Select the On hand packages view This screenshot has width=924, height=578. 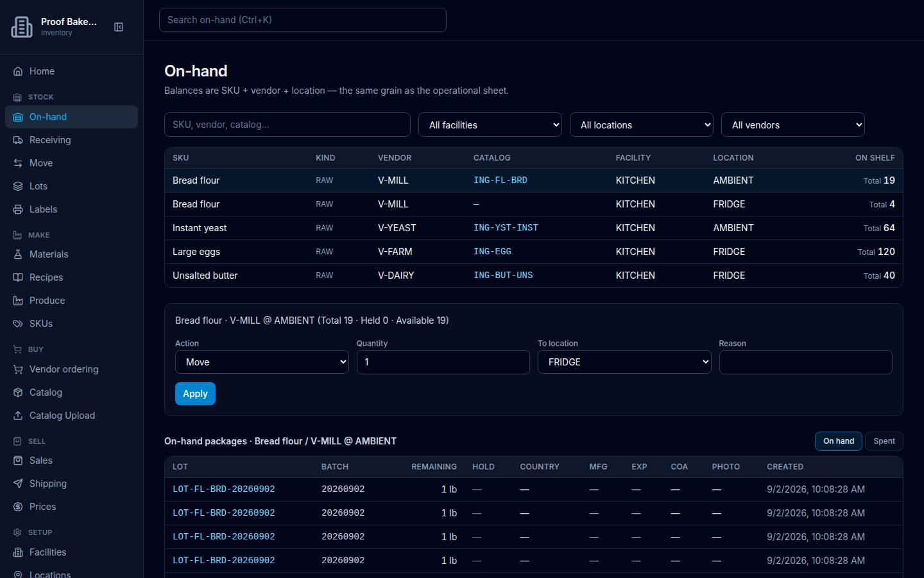click(x=838, y=441)
